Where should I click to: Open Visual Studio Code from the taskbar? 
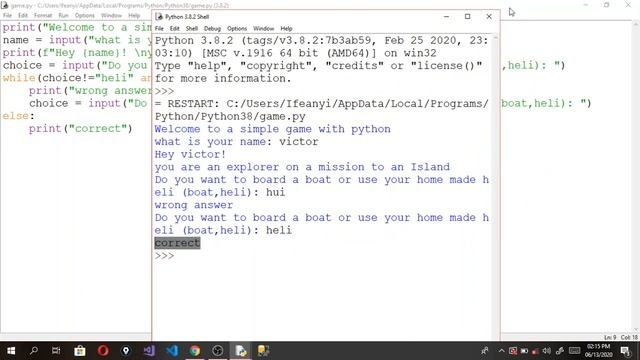pos(172,351)
